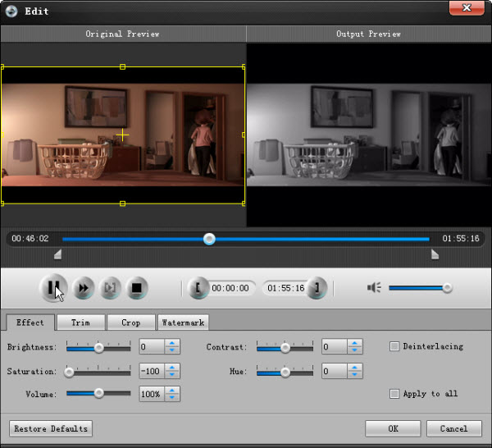Pause the video playback
Image resolution: width=492 pixels, height=448 pixels.
coord(54,287)
